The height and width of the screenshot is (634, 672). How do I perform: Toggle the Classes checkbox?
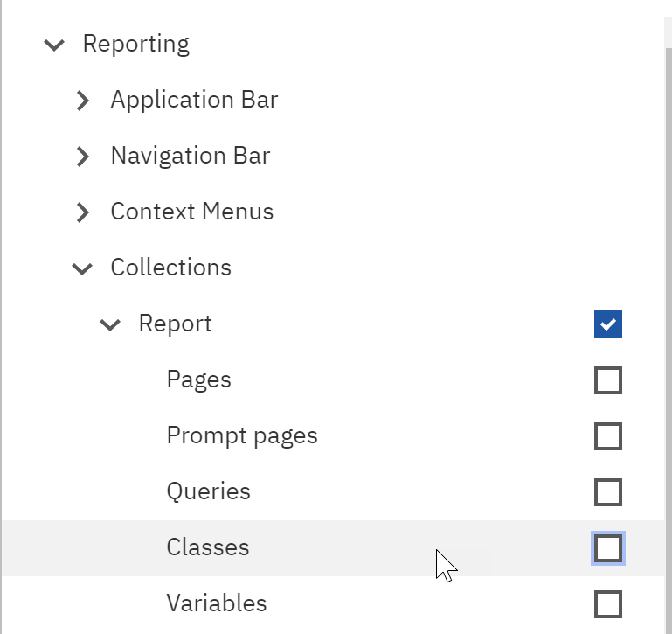click(607, 548)
